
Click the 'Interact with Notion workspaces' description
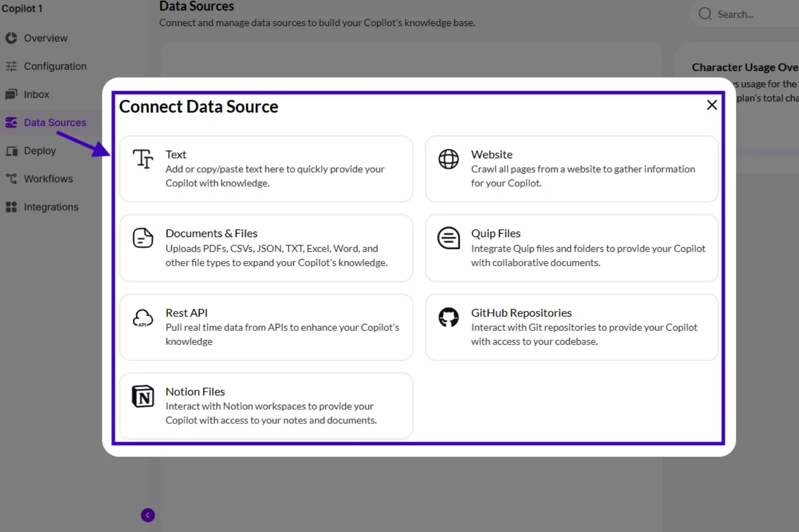271,413
